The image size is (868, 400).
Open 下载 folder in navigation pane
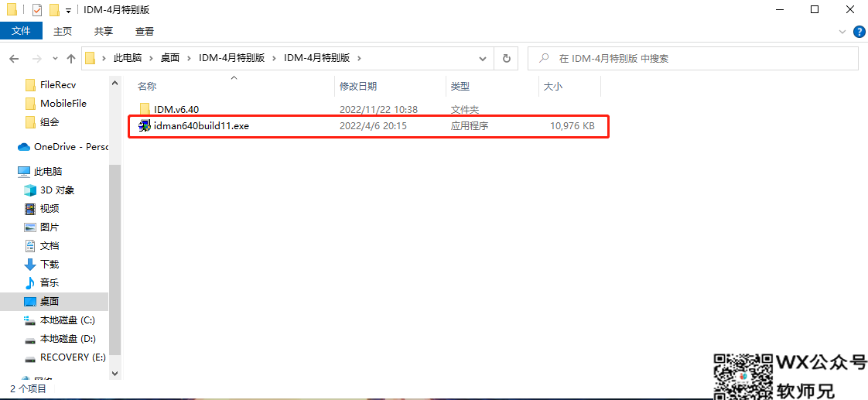(50, 264)
